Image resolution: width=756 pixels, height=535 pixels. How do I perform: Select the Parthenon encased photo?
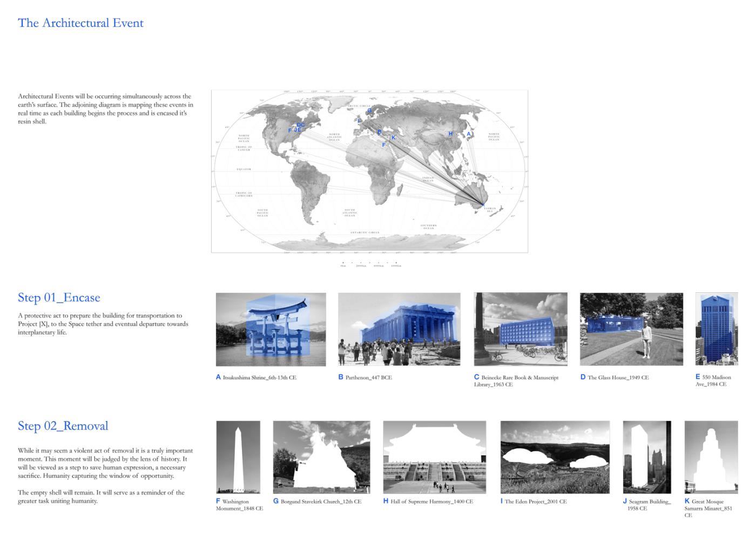(399, 330)
